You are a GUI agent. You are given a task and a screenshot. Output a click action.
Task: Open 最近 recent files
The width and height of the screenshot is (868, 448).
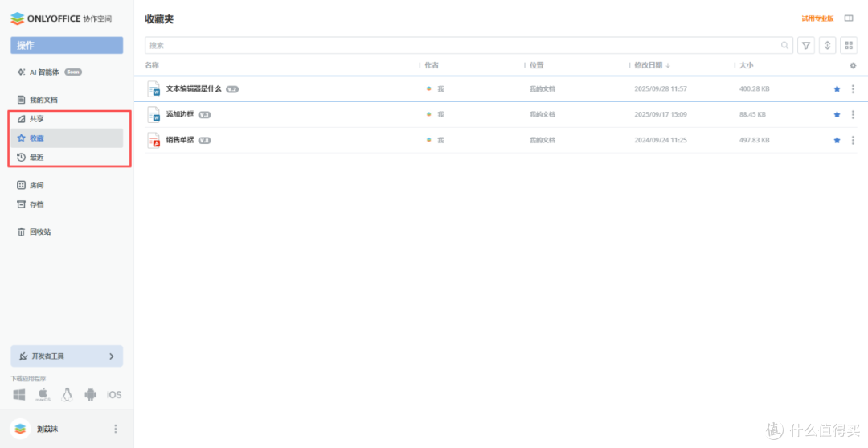pyautogui.click(x=31, y=158)
